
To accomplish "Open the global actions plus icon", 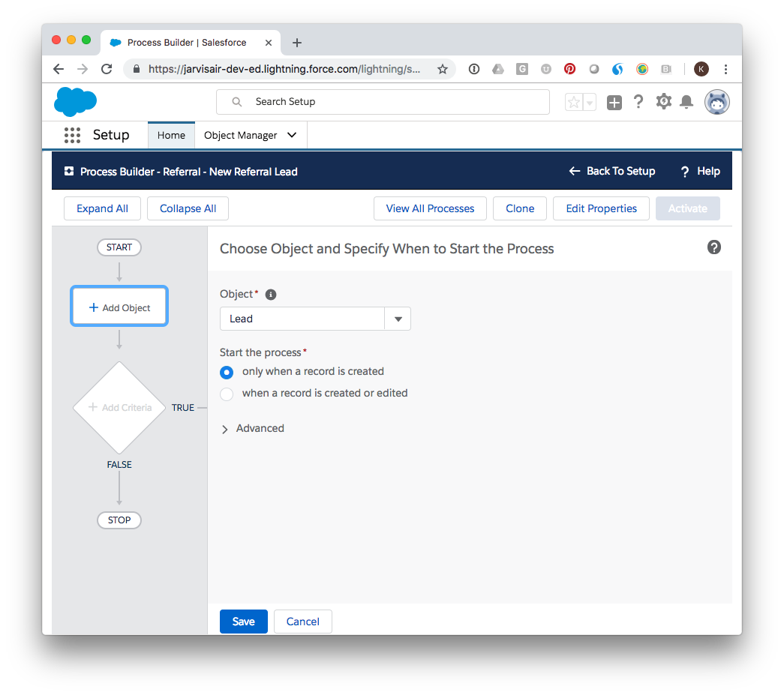I will click(x=614, y=103).
